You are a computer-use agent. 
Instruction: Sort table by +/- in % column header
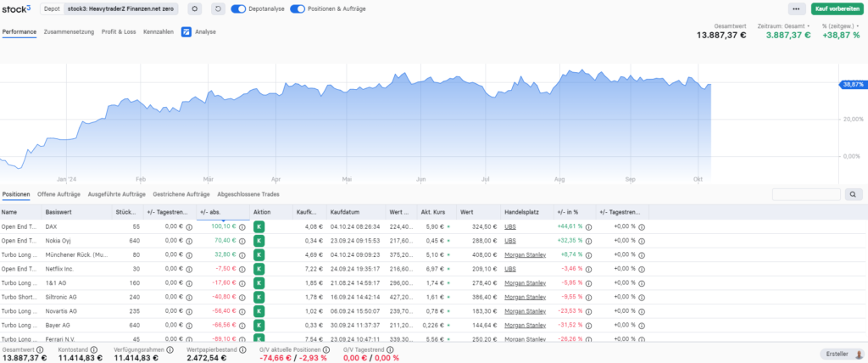pyautogui.click(x=576, y=212)
